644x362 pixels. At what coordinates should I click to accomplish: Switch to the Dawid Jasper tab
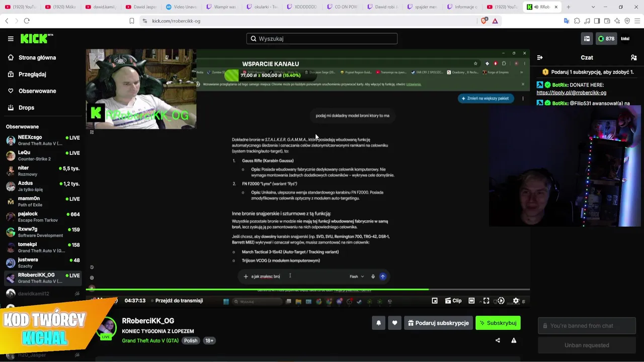(141, 7)
